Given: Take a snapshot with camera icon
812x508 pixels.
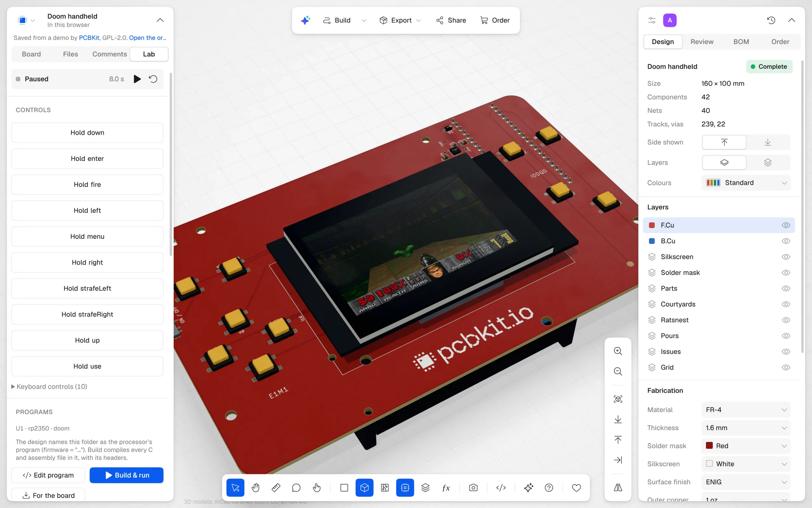Looking at the screenshot, I should pyautogui.click(x=473, y=487).
